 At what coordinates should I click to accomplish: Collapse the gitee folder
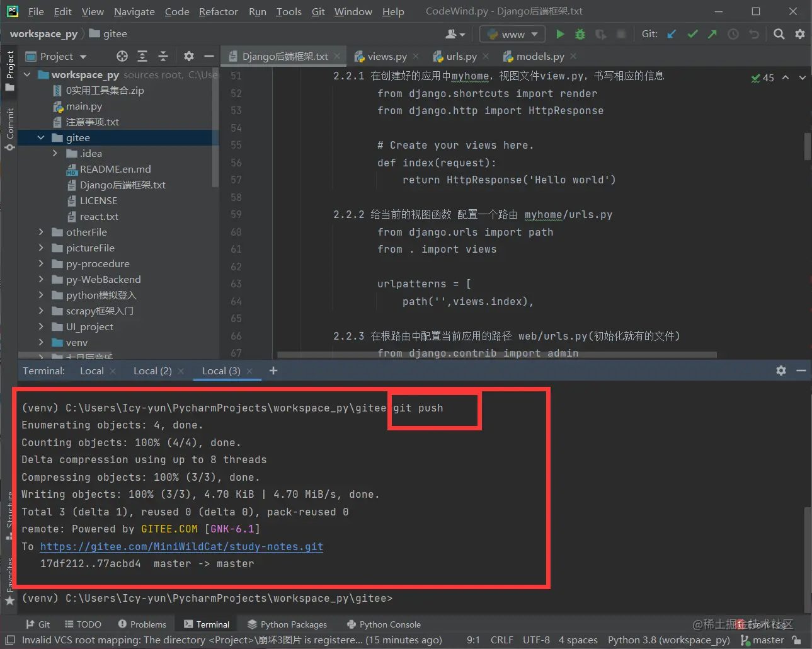coord(41,137)
